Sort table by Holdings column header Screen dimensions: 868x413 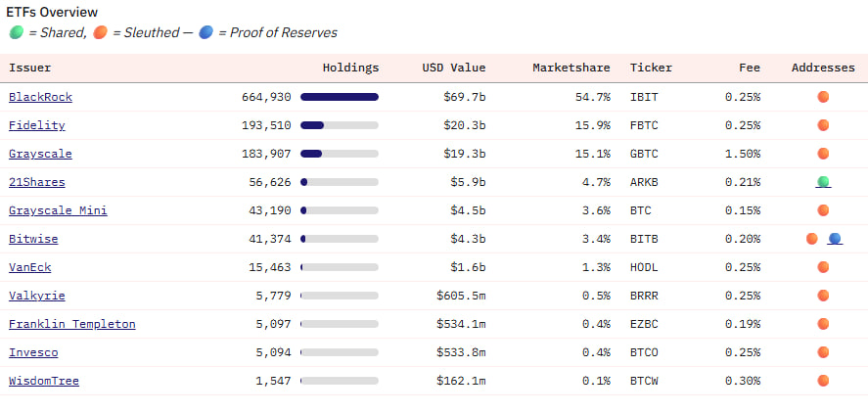(350, 68)
